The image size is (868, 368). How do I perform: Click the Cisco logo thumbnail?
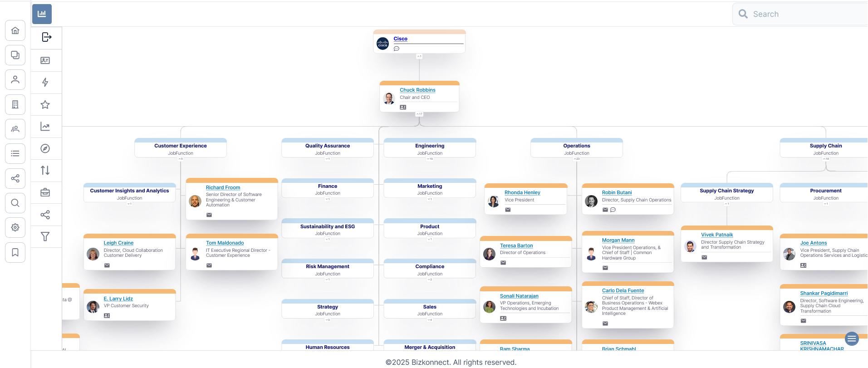[383, 44]
